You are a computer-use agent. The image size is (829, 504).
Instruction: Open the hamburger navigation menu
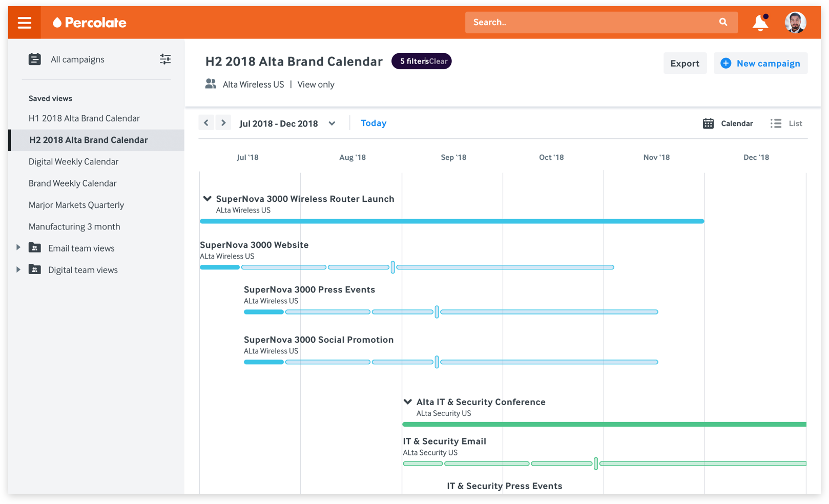pyautogui.click(x=25, y=23)
